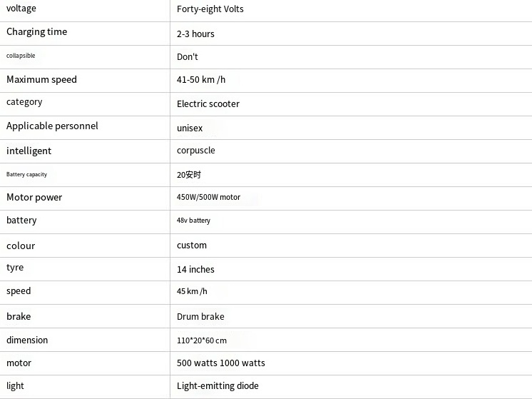This screenshot has width=532, height=399.
Task: Click the 'corpuscle' value text
Action: (x=196, y=151)
